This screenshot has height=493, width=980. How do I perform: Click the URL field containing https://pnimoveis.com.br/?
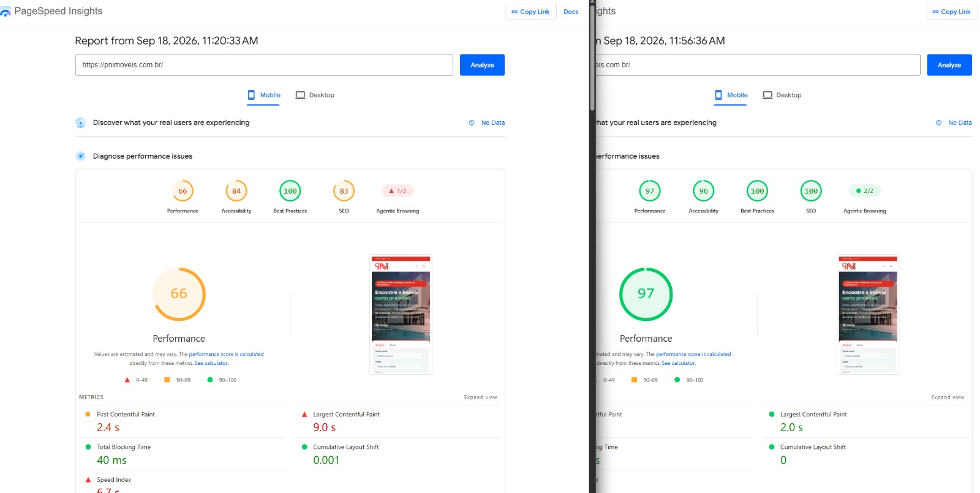pyautogui.click(x=264, y=65)
